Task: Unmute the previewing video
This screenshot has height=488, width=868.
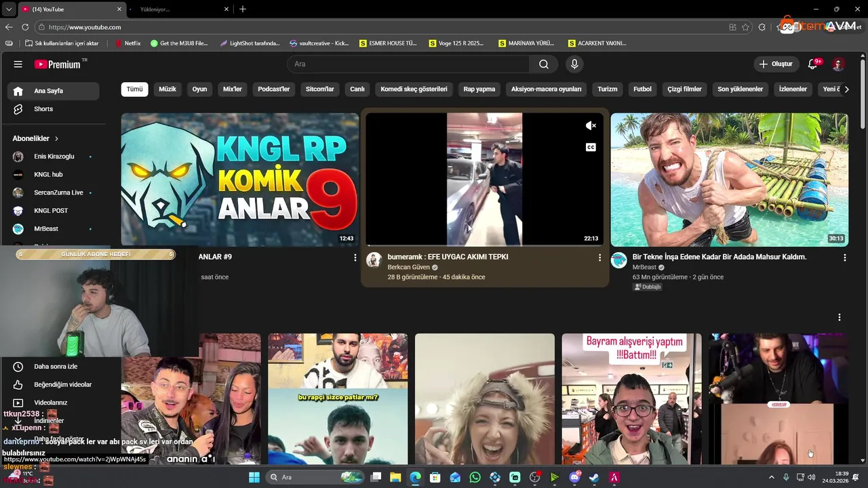Action: [591, 125]
